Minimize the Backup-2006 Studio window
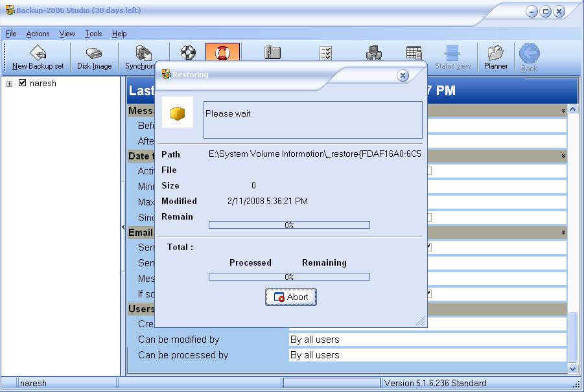584x392 pixels. pyautogui.click(x=531, y=12)
